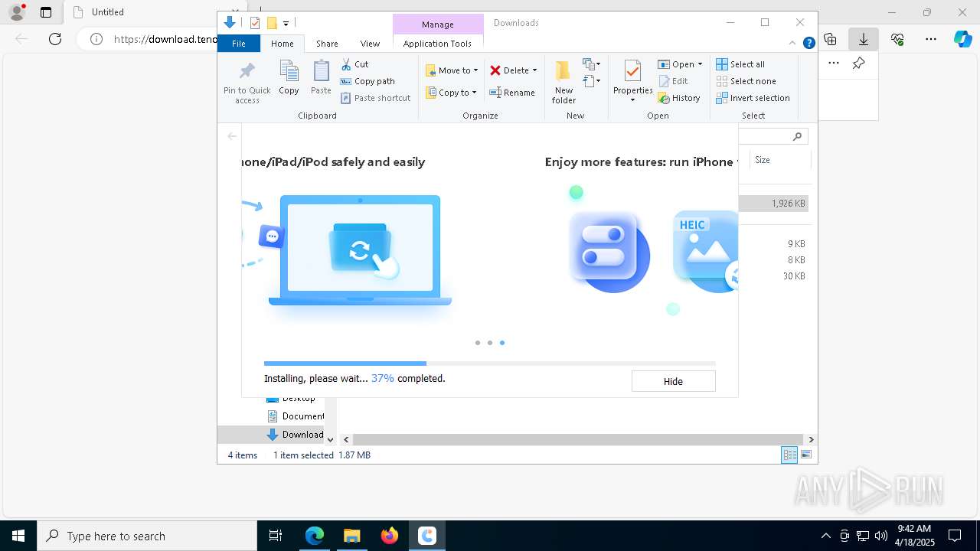Select the 30 KB file row
Image resolution: width=980 pixels, height=551 pixels.
774,276
